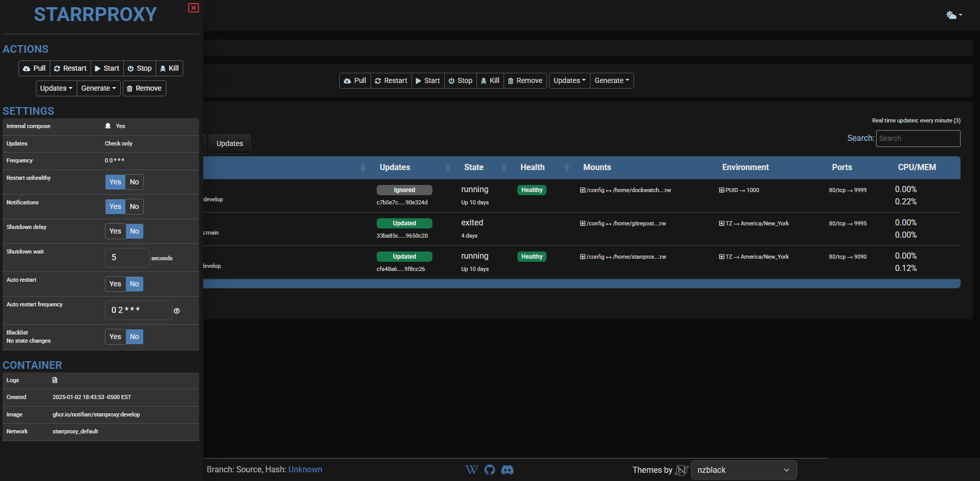Open the weather-style theme icon menu

pyautogui.click(x=953, y=15)
